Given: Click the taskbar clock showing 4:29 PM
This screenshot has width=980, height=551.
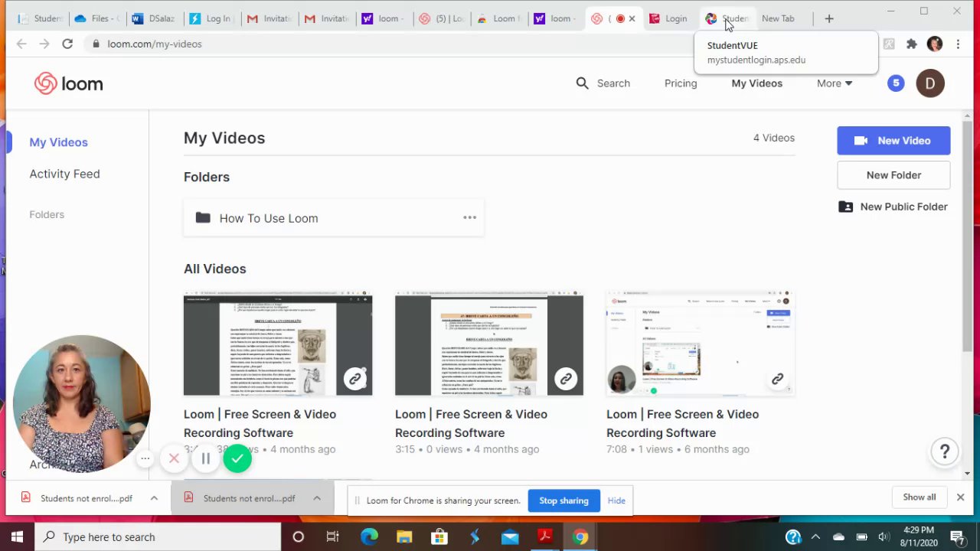Looking at the screenshot, I should click(x=919, y=536).
